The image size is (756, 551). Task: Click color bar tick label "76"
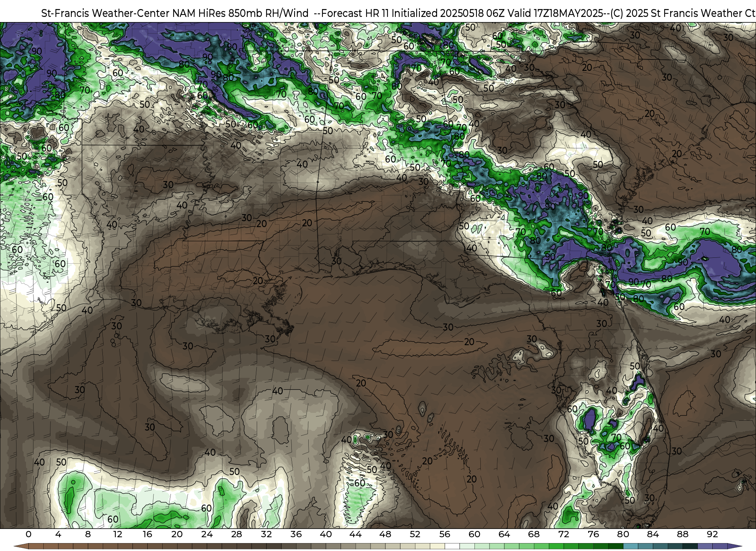[593, 534]
